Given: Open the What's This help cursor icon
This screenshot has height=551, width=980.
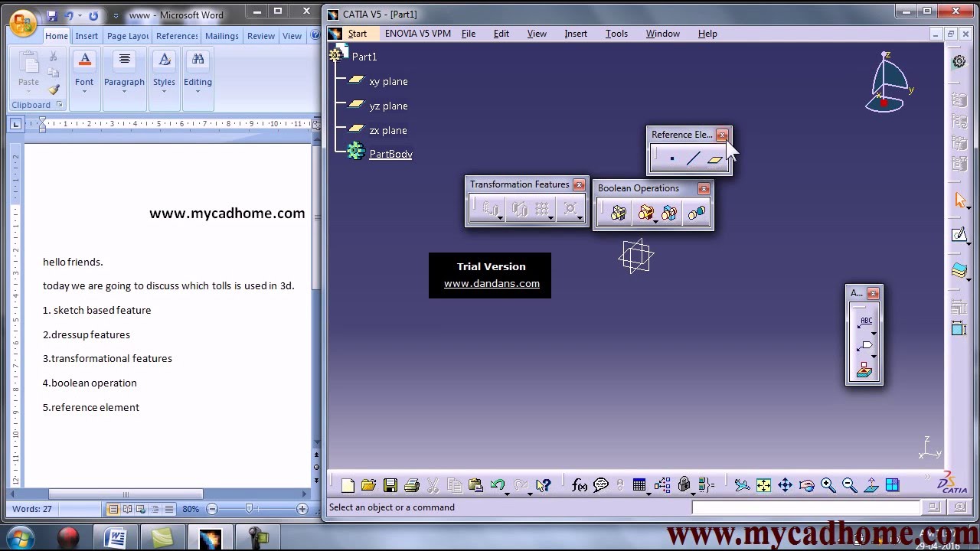Looking at the screenshot, I should [544, 485].
